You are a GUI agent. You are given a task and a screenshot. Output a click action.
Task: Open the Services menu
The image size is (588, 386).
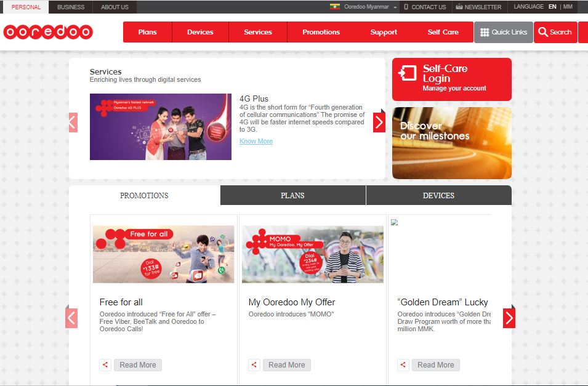258,32
